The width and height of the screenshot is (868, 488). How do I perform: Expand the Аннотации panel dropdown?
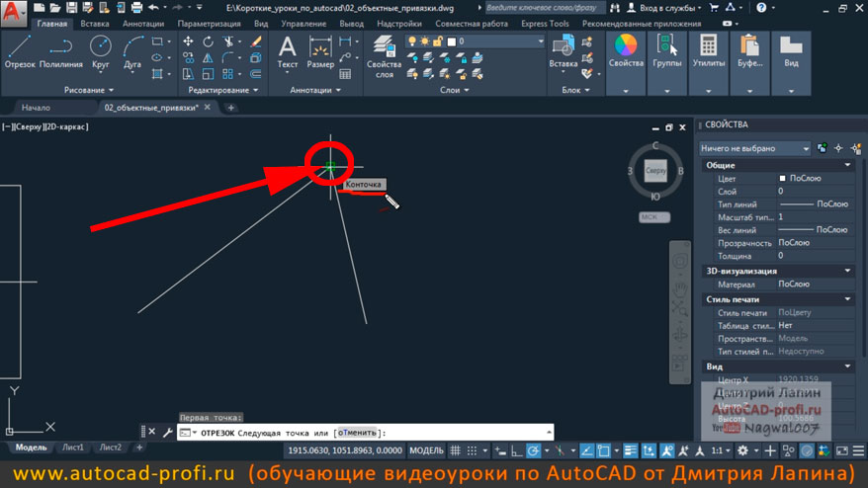[x=315, y=90]
